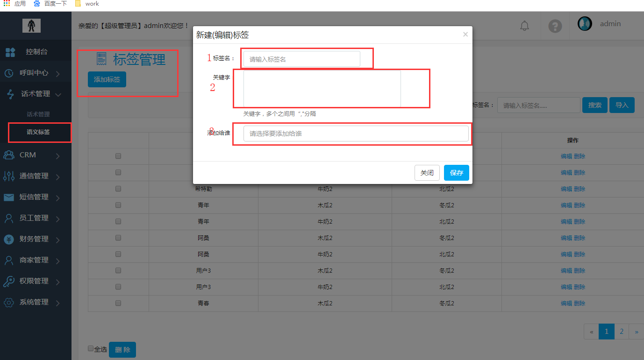Open the 添加给谁 selection dropdown
The image size is (644, 360).
[356, 134]
